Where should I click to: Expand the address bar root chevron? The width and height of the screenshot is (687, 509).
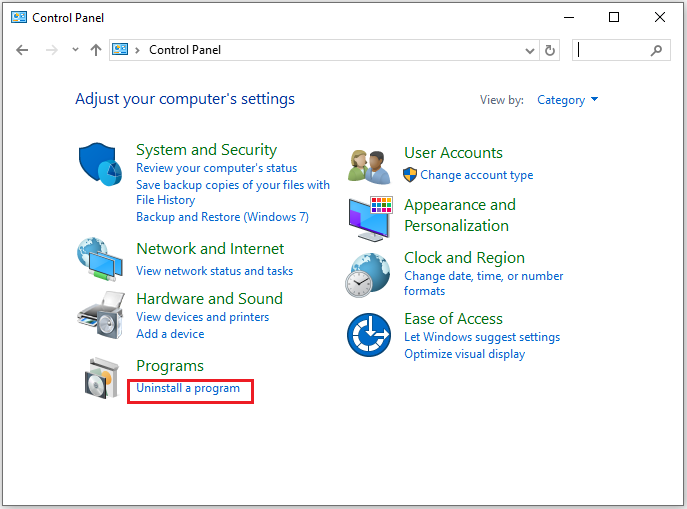pos(138,50)
